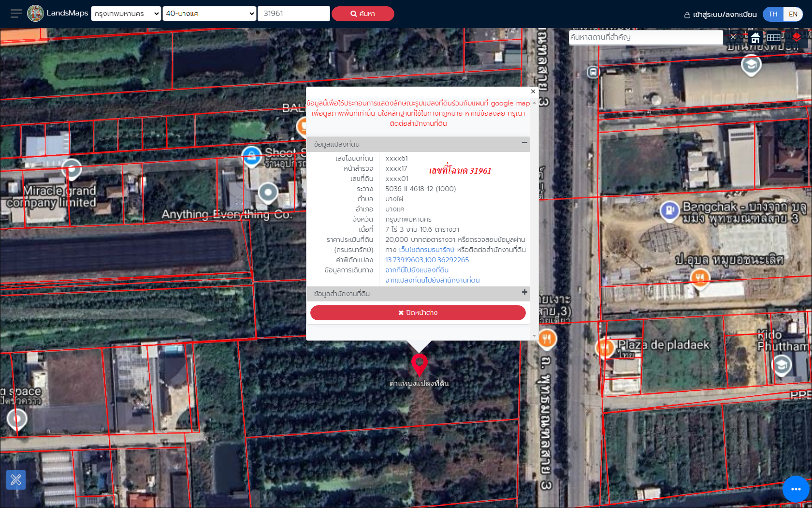Open the province dropdown showing กรุงเทพมหานคร
The image size is (812, 508).
126,14
